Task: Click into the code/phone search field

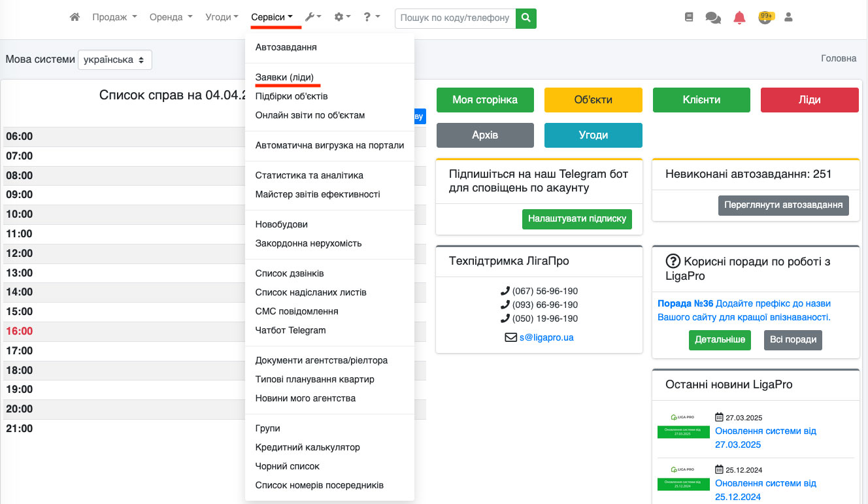Action: [x=455, y=18]
